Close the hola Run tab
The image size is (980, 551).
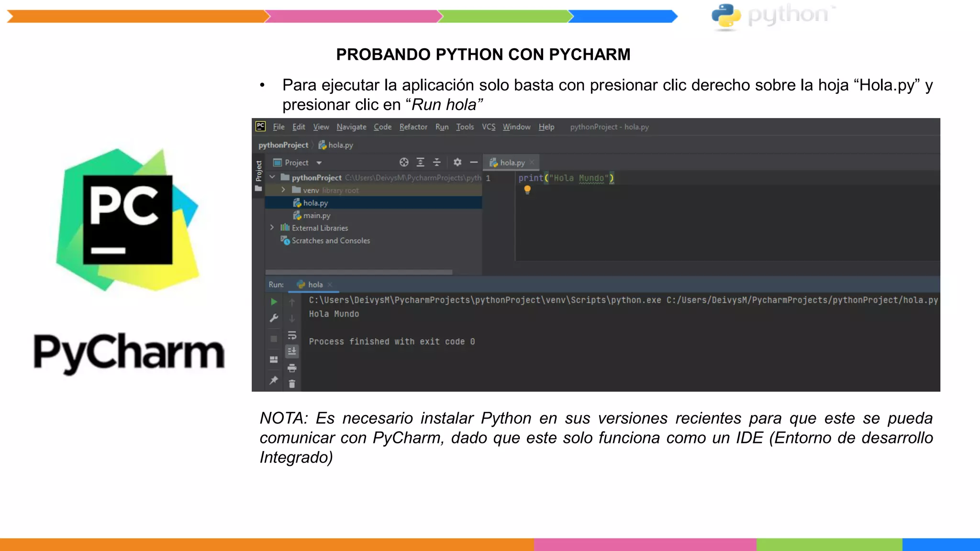pyautogui.click(x=330, y=285)
